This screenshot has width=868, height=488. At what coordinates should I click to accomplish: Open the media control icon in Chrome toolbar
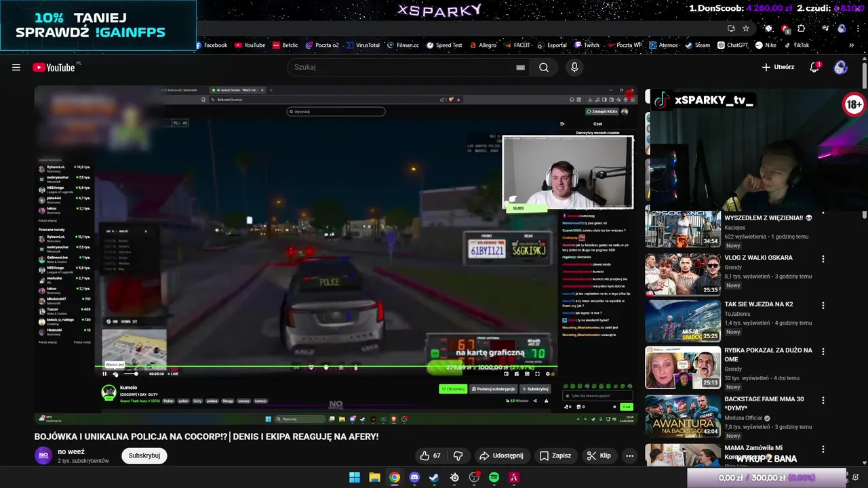825,28
